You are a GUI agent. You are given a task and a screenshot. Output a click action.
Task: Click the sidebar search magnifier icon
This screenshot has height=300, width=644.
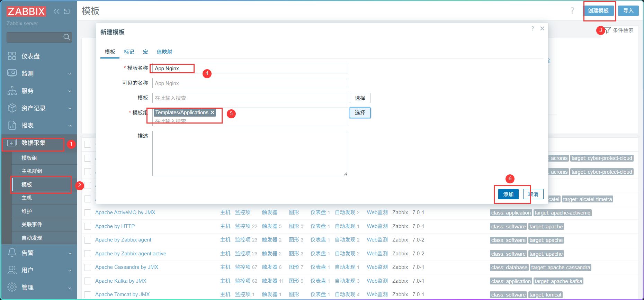[67, 37]
